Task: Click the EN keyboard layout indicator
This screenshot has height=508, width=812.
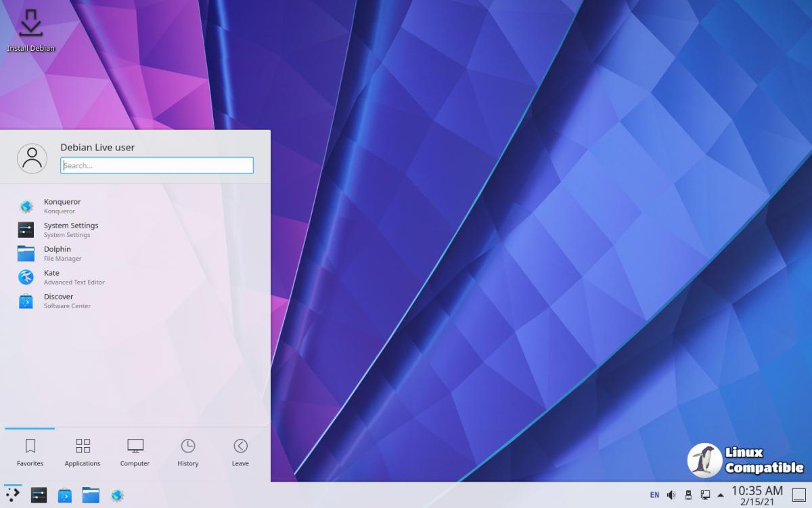Action: coord(654,495)
